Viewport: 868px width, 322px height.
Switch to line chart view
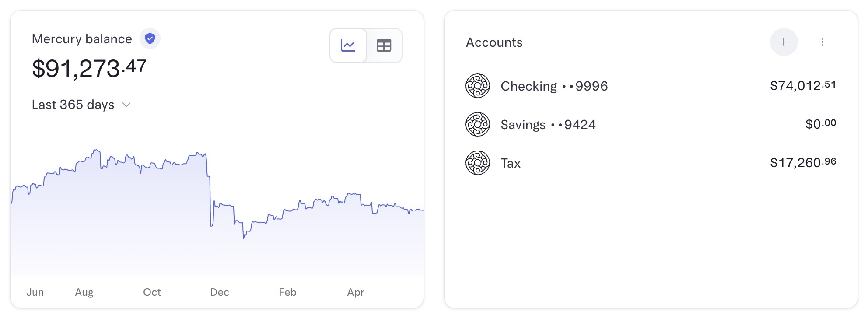tap(348, 45)
